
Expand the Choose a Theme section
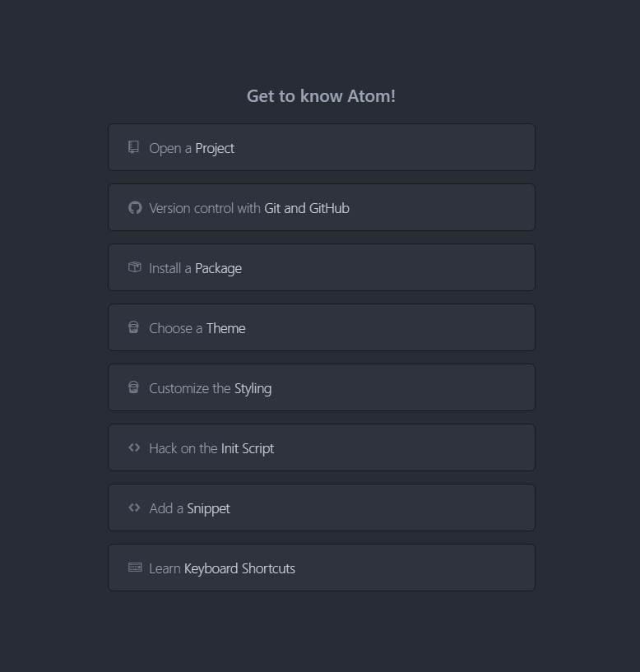[321, 327]
